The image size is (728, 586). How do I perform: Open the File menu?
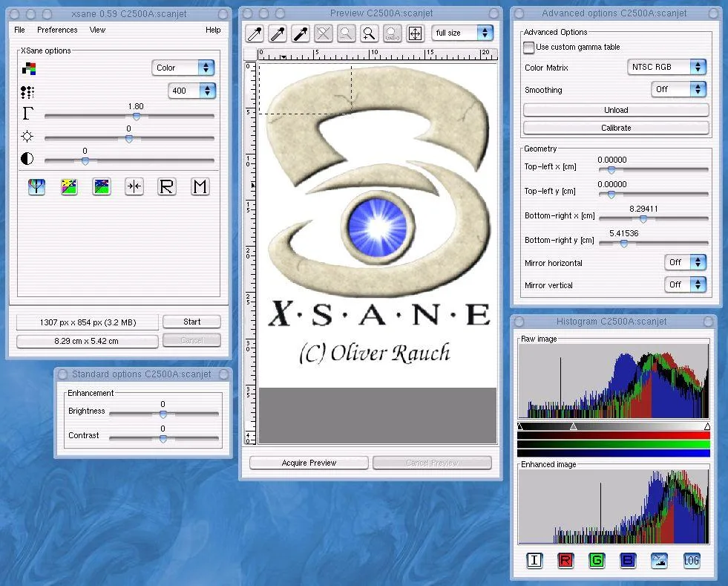tap(19, 30)
